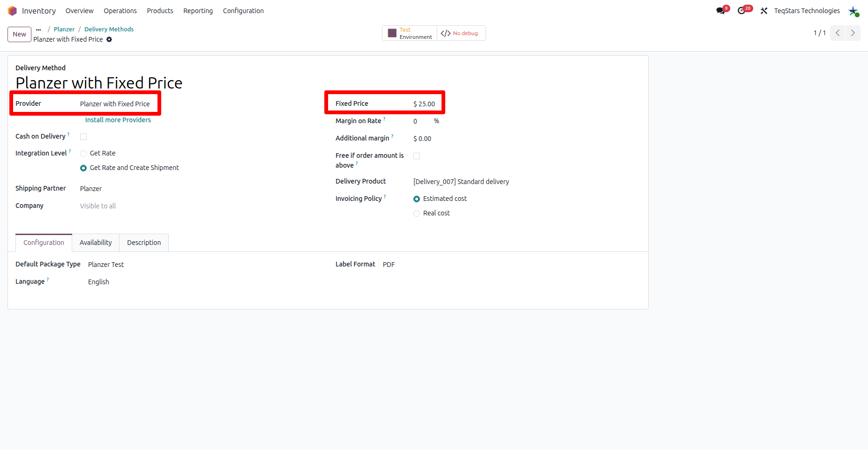
Task: Show the Integration Level help tooltip
Action: click(70, 151)
